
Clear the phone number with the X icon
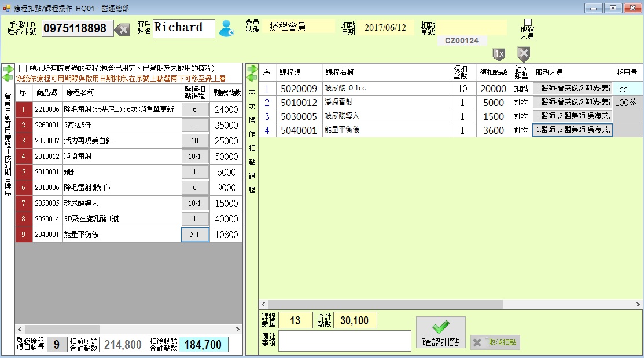pyautogui.click(x=122, y=30)
